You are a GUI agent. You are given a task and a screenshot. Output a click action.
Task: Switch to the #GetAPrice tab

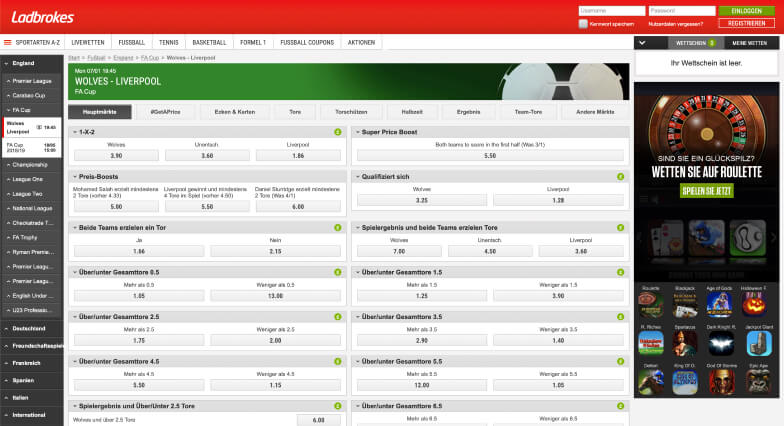(x=166, y=112)
